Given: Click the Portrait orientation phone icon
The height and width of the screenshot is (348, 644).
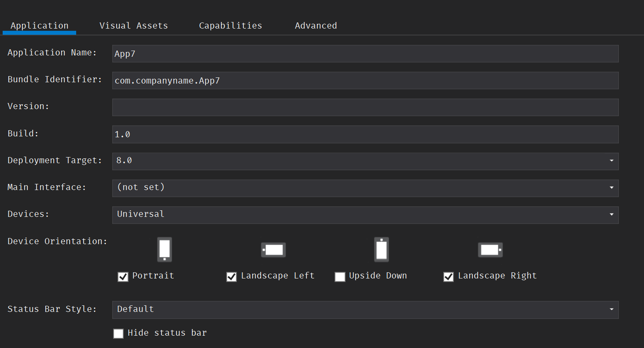Looking at the screenshot, I should (164, 249).
